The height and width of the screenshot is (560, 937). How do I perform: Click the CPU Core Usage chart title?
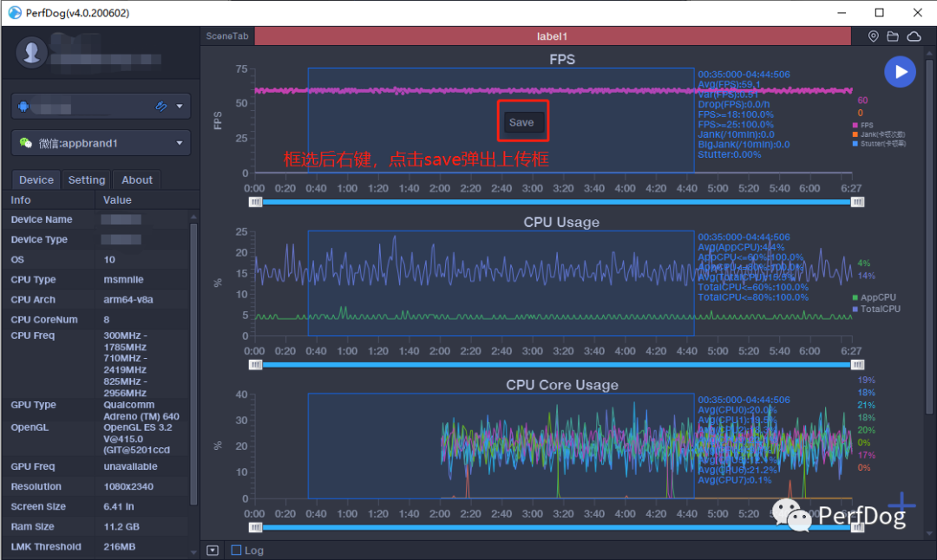pyautogui.click(x=561, y=385)
